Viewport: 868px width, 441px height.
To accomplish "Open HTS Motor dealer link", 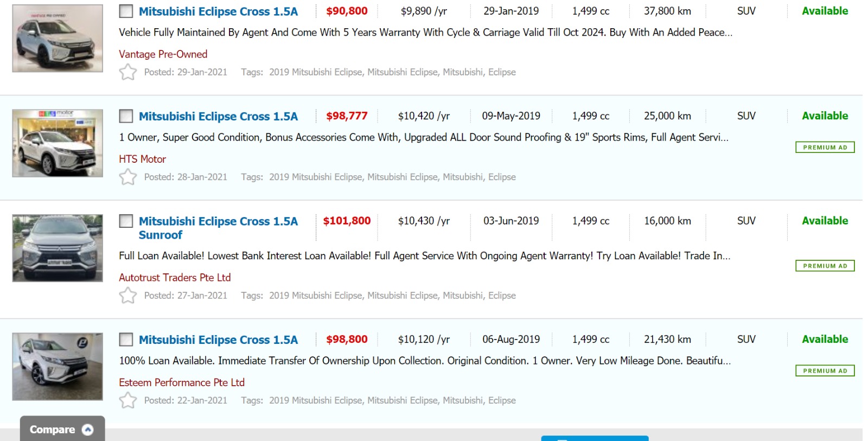I will pos(142,159).
